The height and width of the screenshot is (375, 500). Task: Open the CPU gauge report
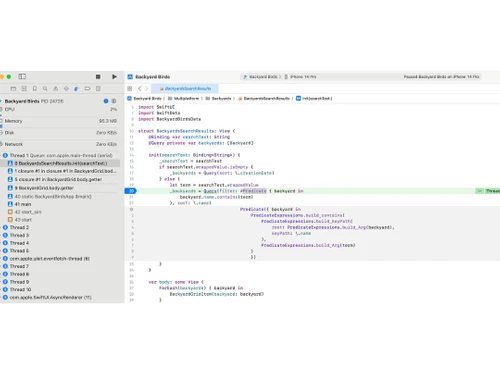pyautogui.click(x=59, y=109)
